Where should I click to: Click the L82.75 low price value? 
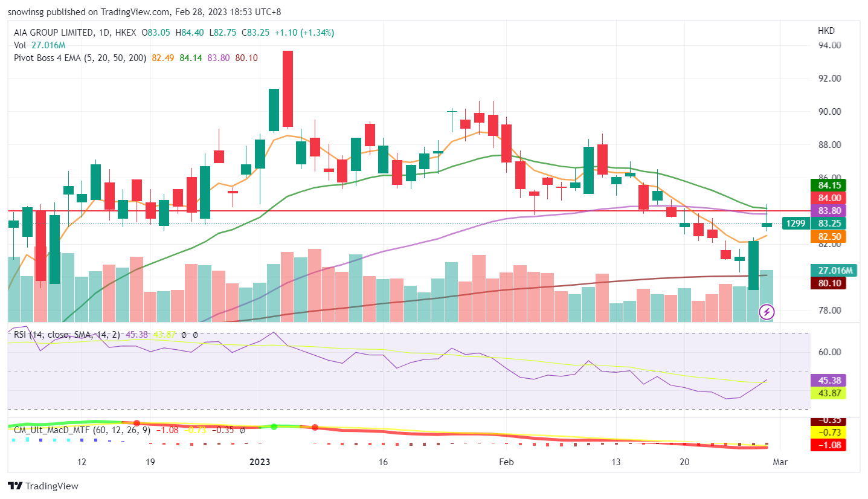point(223,33)
